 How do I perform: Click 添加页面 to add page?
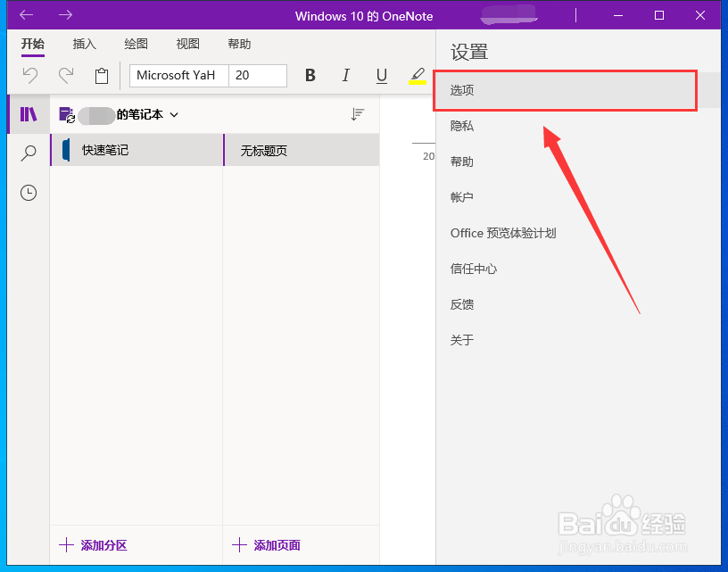(266, 545)
